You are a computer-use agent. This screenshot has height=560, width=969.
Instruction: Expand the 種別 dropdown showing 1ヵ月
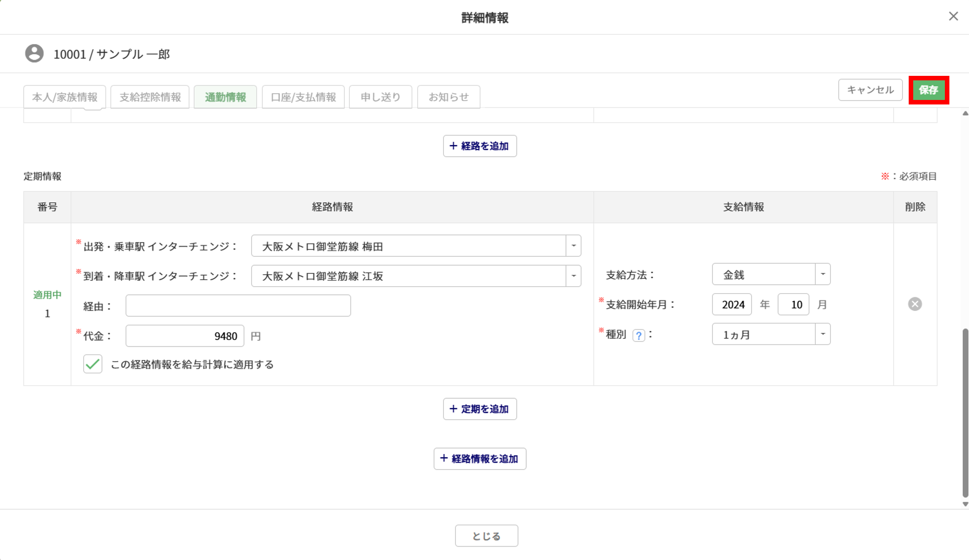click(823, 334)
